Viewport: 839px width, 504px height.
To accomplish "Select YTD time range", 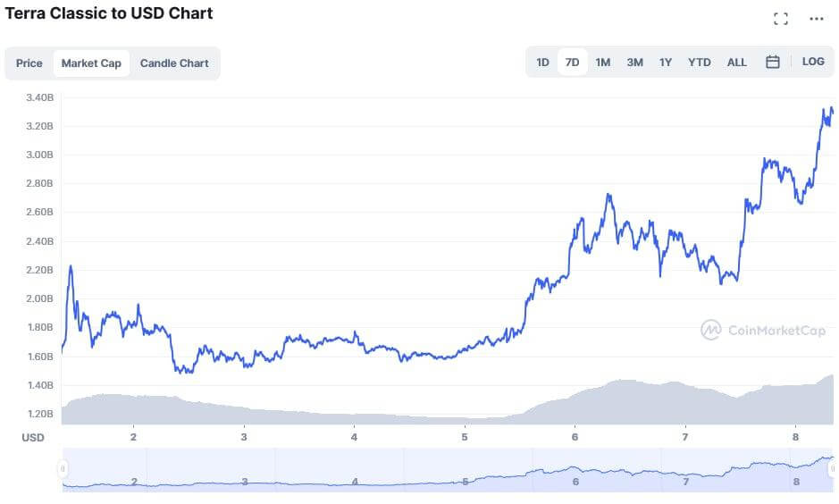I will point(700,63).
